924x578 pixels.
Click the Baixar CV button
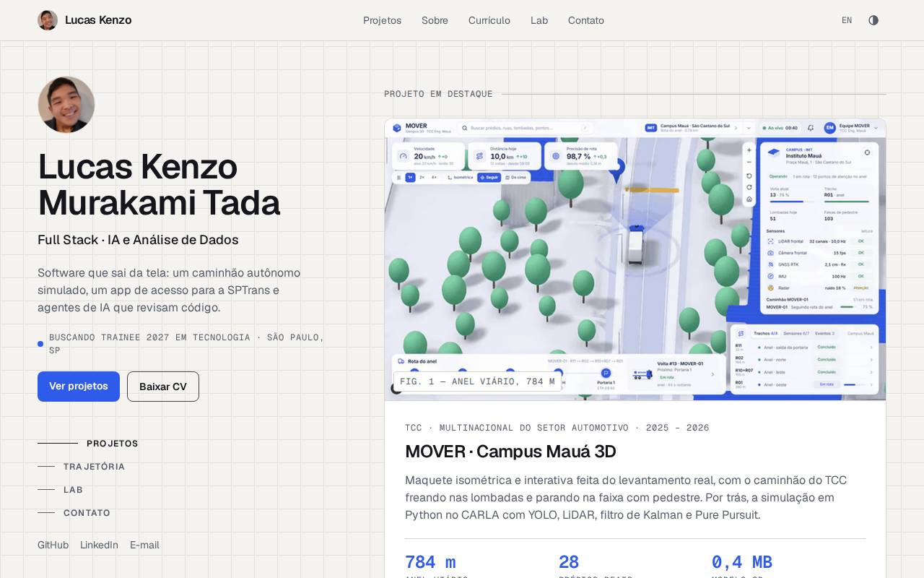point(163,387)
